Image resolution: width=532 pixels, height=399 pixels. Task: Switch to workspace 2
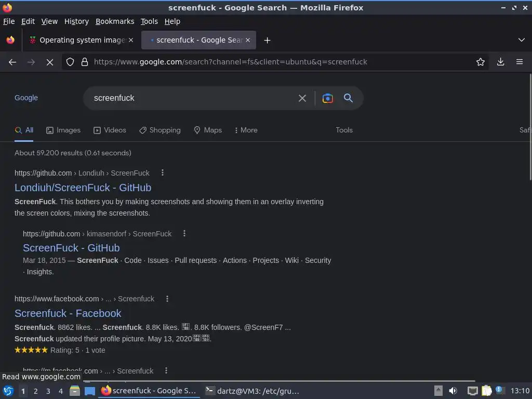click(x=36, y=392)
